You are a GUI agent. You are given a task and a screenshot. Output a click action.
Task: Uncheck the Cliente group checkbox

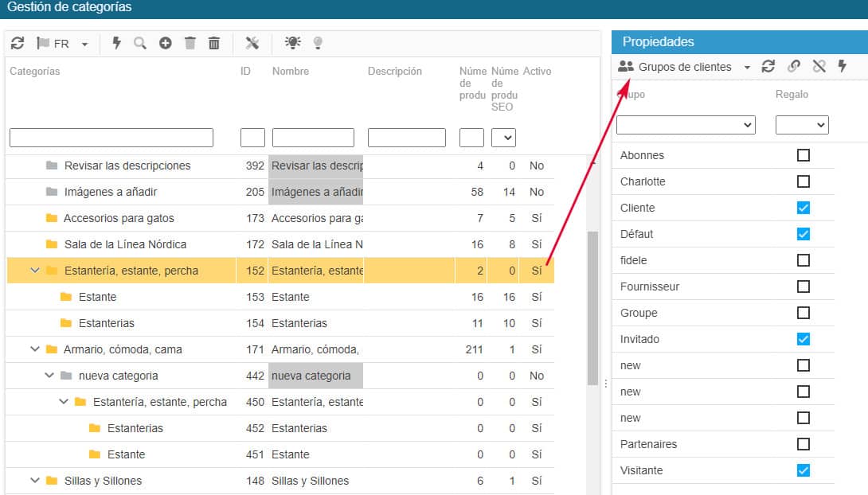click(803, 208)
